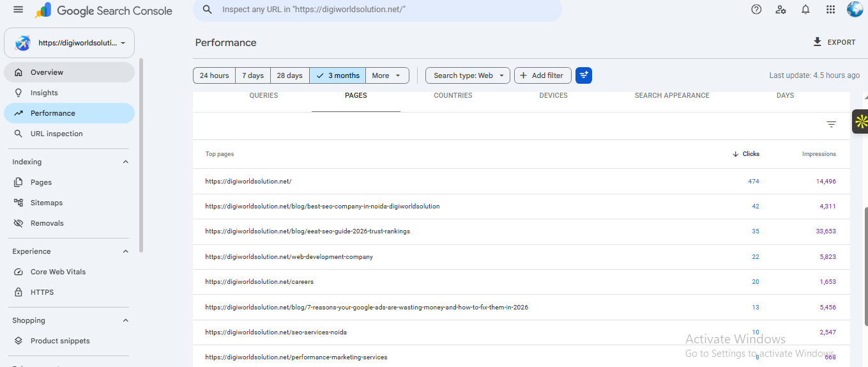
Task: Click the EXPORT download icon
Action: point(817,42)
